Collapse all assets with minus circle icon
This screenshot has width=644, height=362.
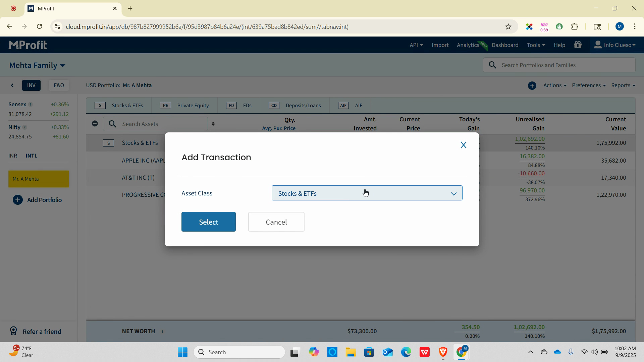tap(95, 124)
